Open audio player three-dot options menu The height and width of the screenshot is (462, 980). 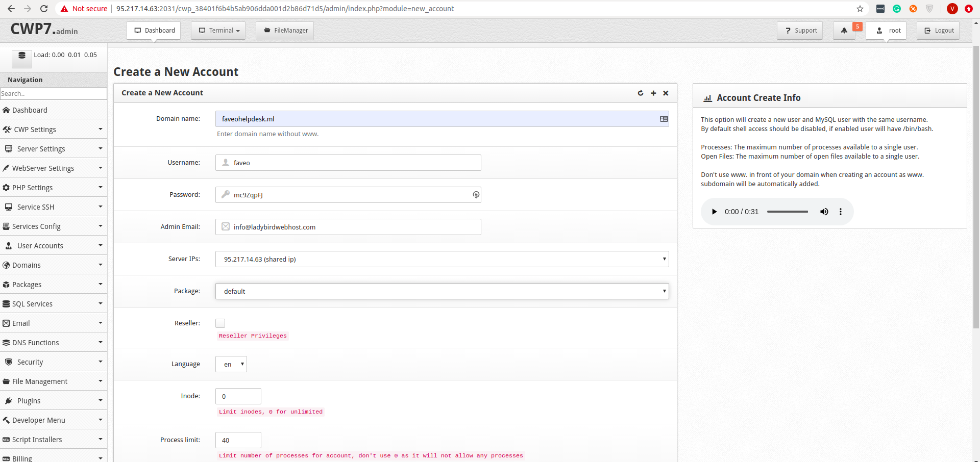click(841, 212)
